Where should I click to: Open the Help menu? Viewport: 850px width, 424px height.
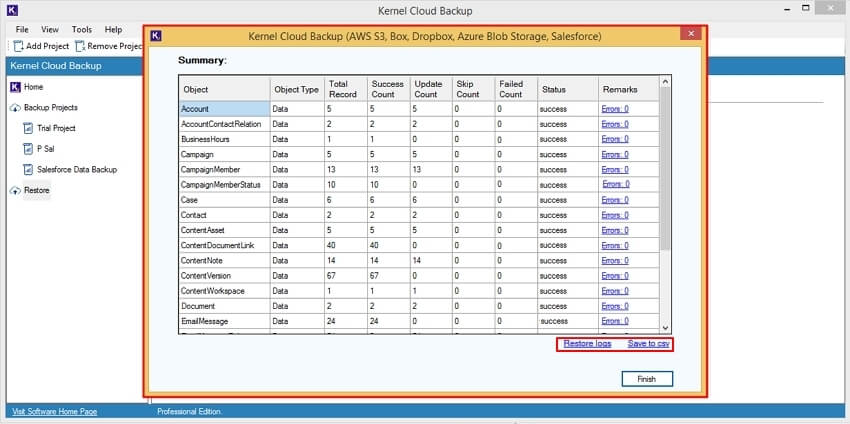[113, 29]
